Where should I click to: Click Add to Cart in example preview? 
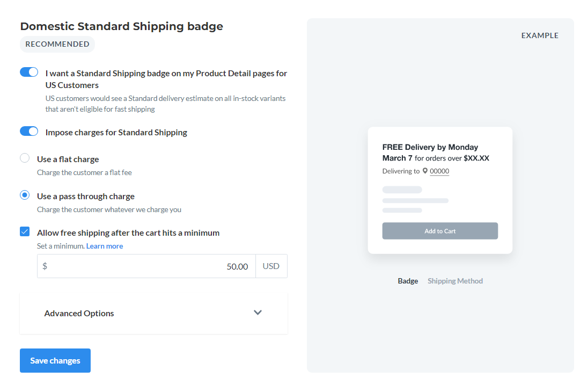coord(440,231)
